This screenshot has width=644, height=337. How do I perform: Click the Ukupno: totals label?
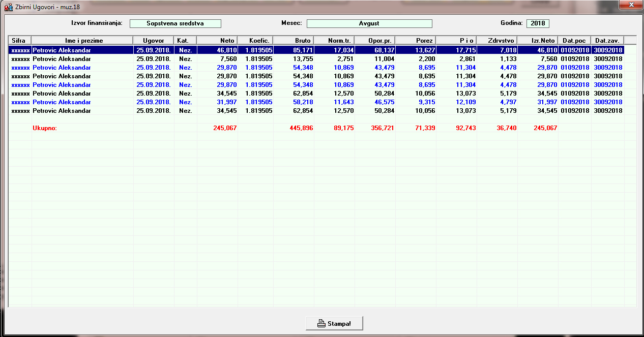point(45,128)
